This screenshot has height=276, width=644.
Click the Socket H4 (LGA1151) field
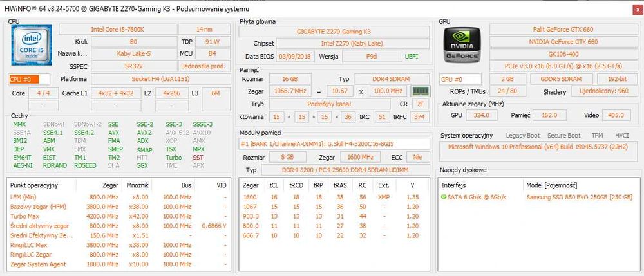(x=160, y=79)
